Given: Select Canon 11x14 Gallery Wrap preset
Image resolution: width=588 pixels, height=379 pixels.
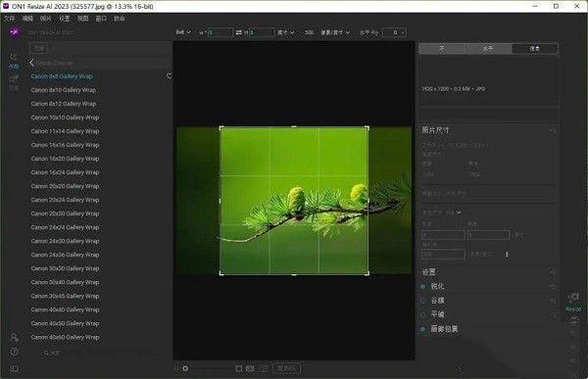Looking at the screenshot, I should (x=65, y=131).
